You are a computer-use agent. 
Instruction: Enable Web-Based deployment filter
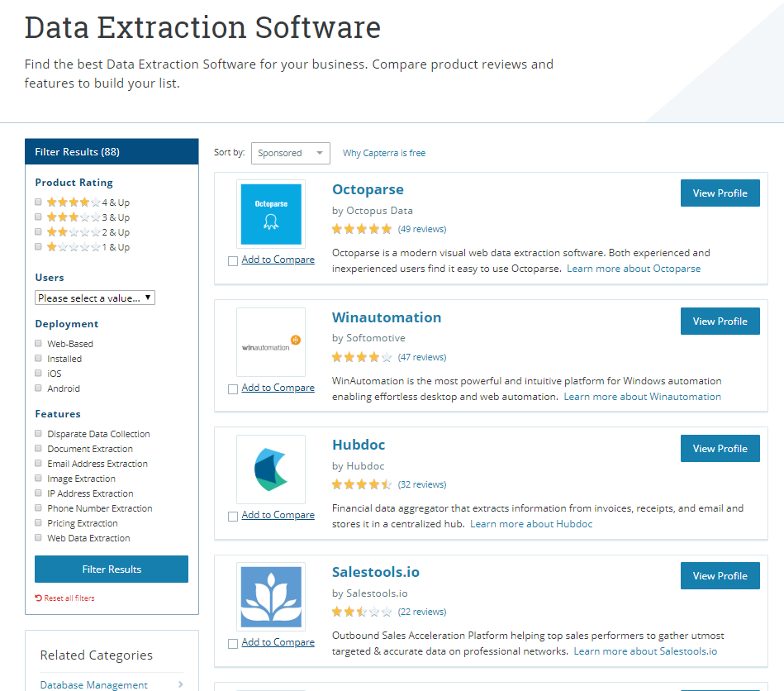[x=38, y=344]
